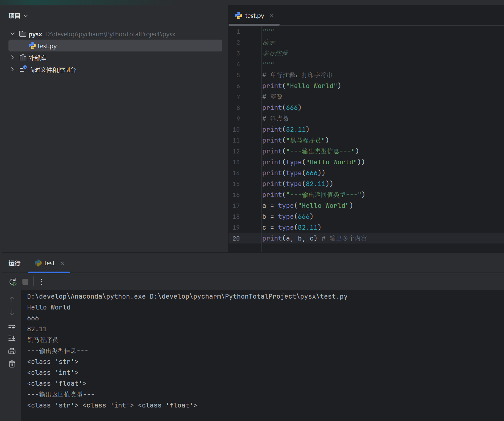Click code line print(type(666))
This screenshot has width=504, height=421.
(x=294, y=173)
